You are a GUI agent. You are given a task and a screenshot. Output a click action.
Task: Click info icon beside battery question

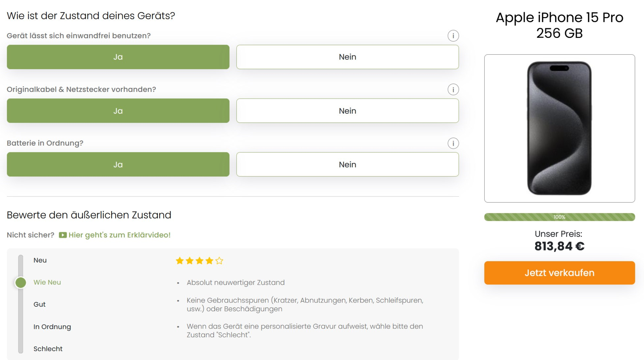(x=453, y=143)
